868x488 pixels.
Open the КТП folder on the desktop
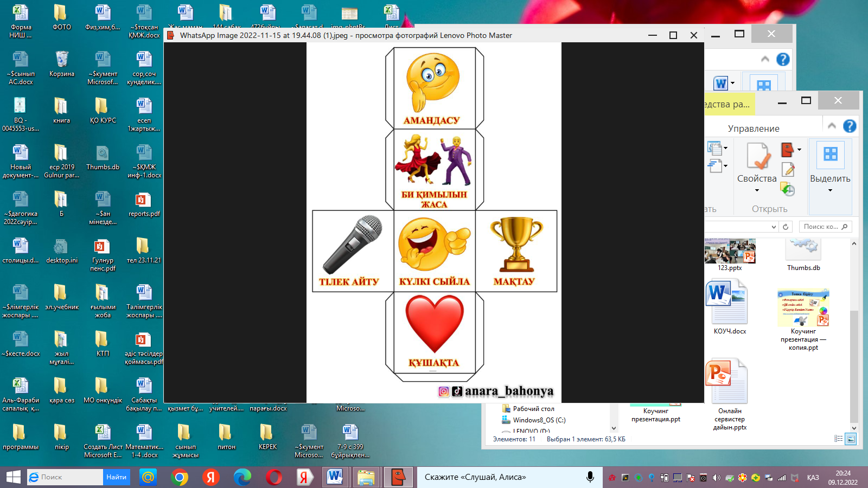click(x=103, y=344)
